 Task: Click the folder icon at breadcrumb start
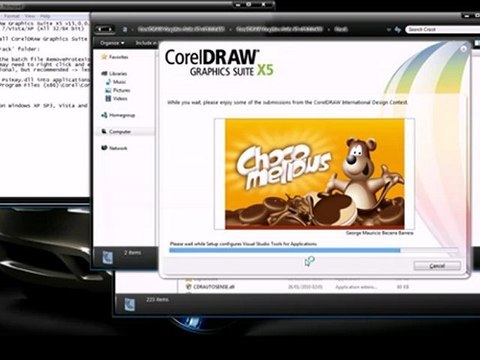pos(125,29)
